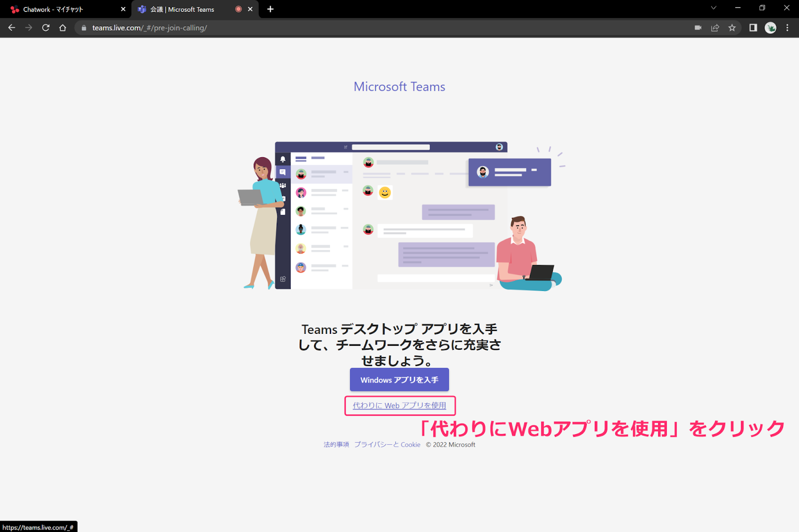799x532 pixels.
Task: Click the Teams app illustration
Action: tap(402, 216)
